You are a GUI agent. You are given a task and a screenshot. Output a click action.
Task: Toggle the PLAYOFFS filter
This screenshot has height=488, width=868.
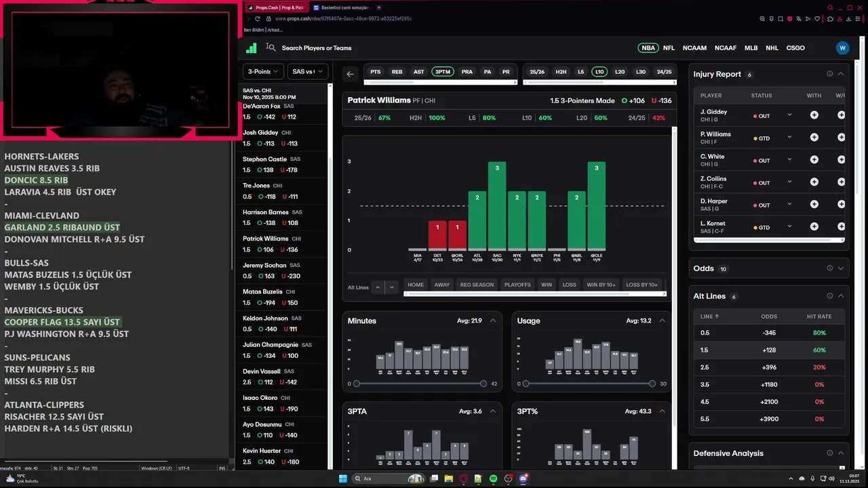517,285
